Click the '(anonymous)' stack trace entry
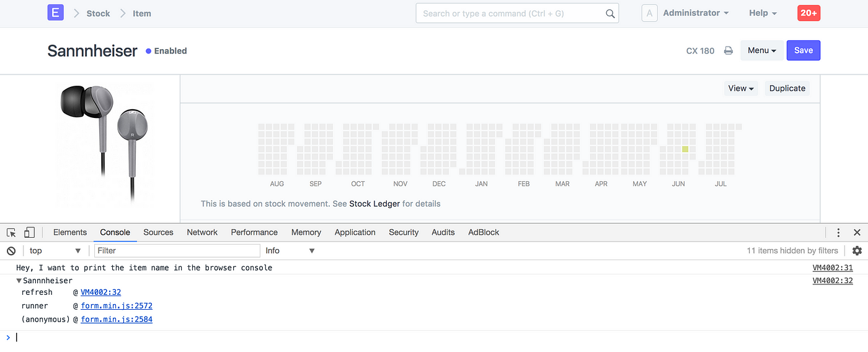868x352 pixels. pos(45,320)
